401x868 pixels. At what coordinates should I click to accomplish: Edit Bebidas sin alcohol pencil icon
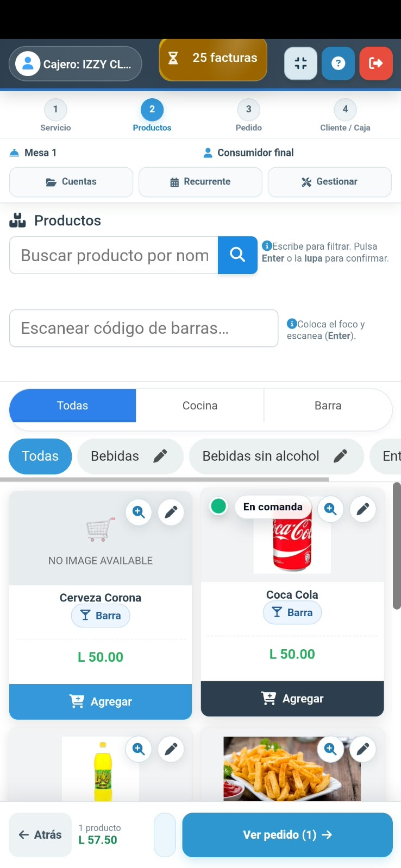click(x=341, y=456)
